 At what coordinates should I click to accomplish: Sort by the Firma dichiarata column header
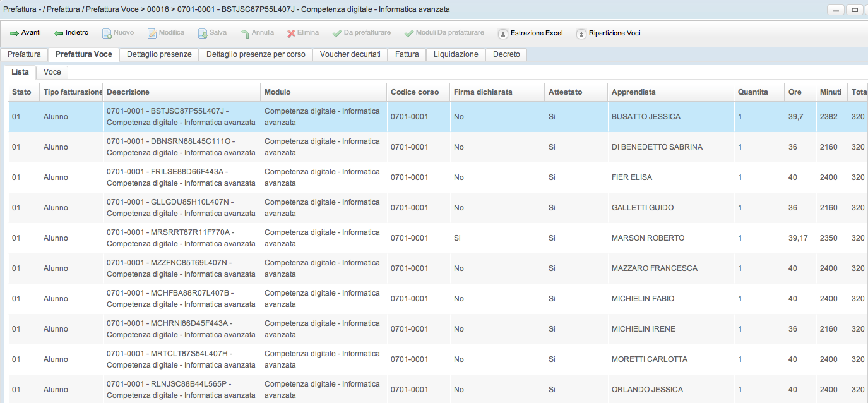(x=482, y=92)
